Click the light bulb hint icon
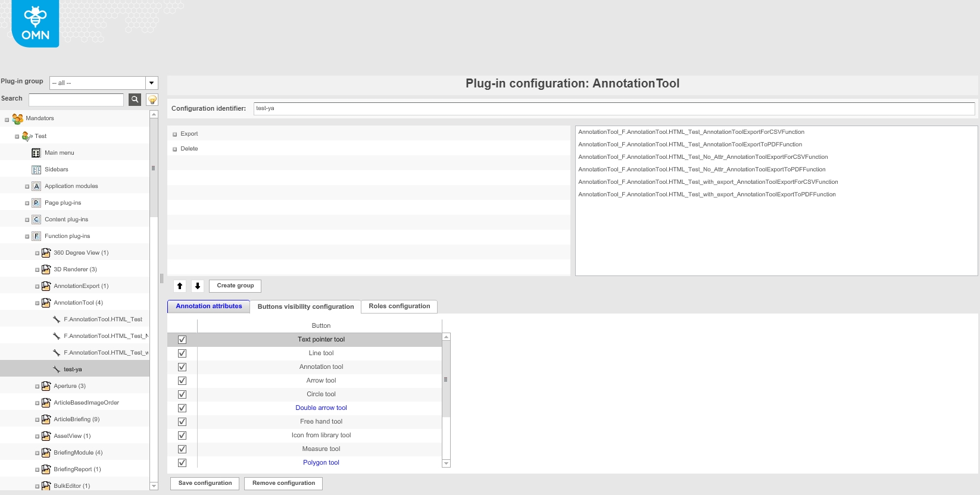Image resolution: width=980 pixels, height=495 pixels. point(152,99)
